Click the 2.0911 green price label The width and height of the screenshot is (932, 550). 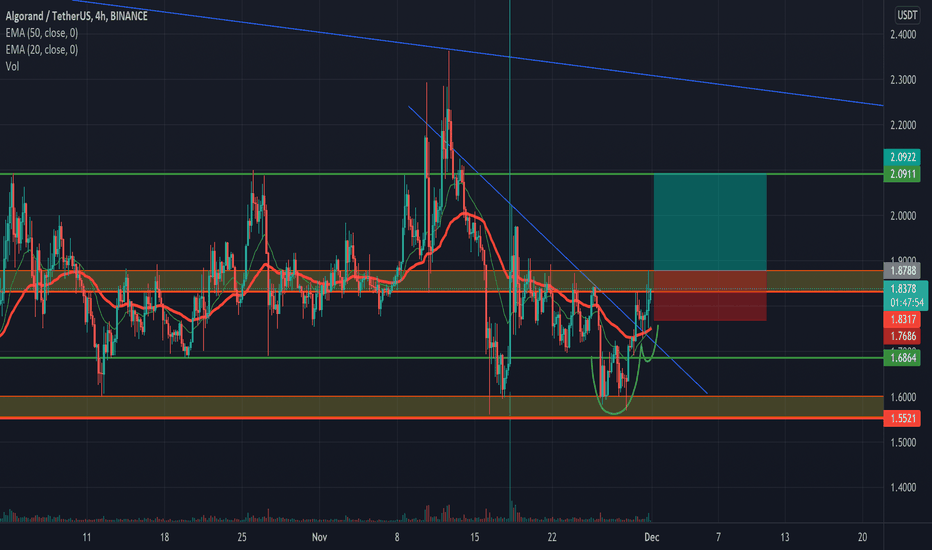pyautogui.click(x=902, y=174)
